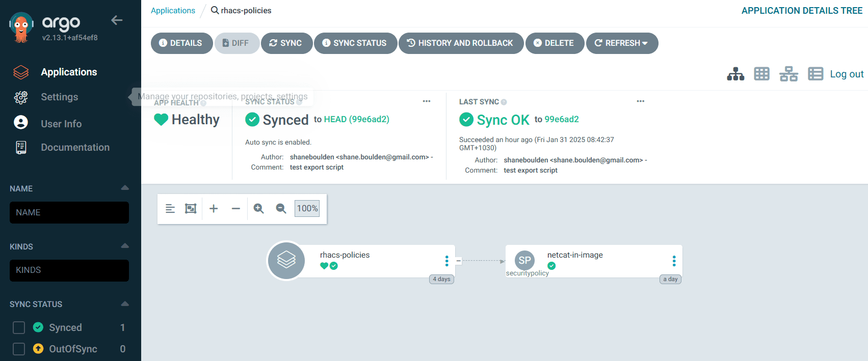Start a SYNC of the application
868x361 pixels.
pos(286,43)
